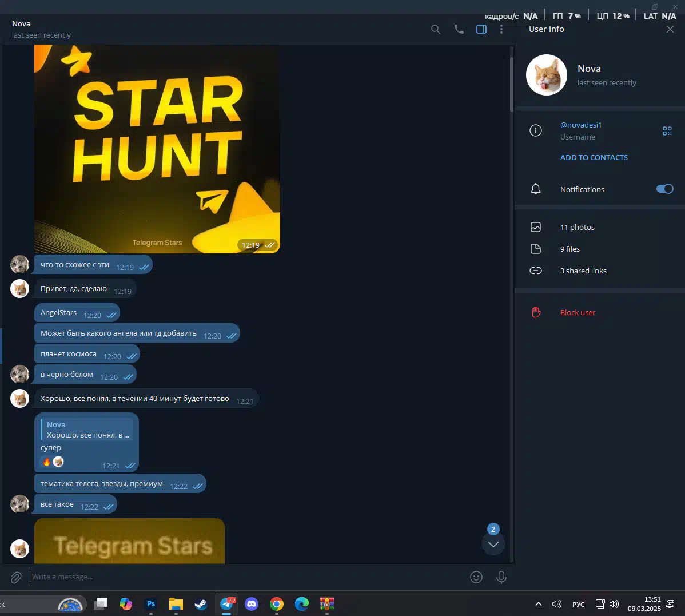Focus the Write a message field

coord(247,577)
